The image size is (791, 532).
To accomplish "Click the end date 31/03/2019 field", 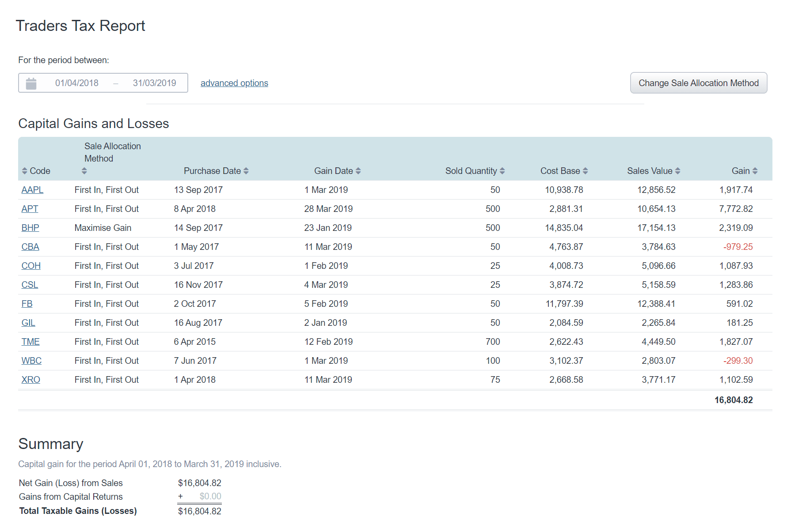I will point(155,83).
